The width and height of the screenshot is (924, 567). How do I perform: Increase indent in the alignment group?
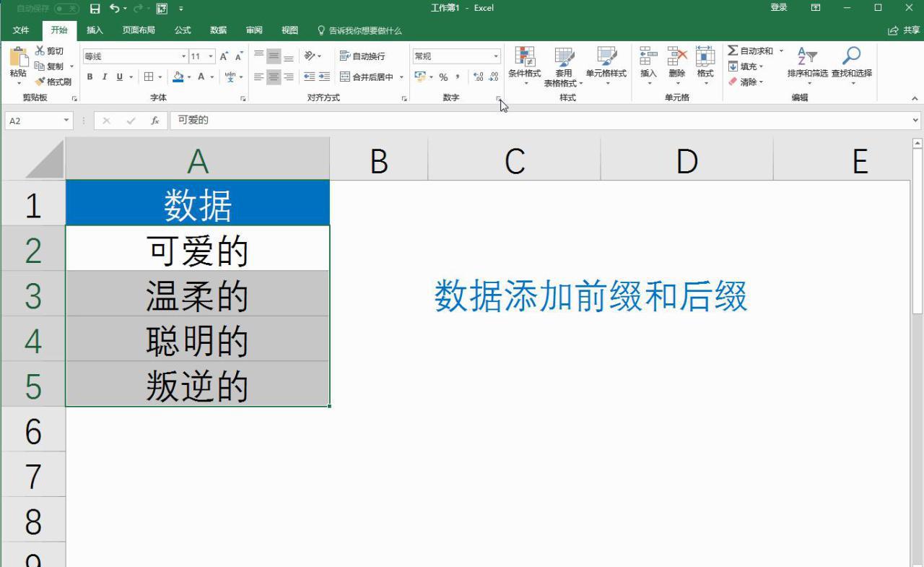[324, 77]
